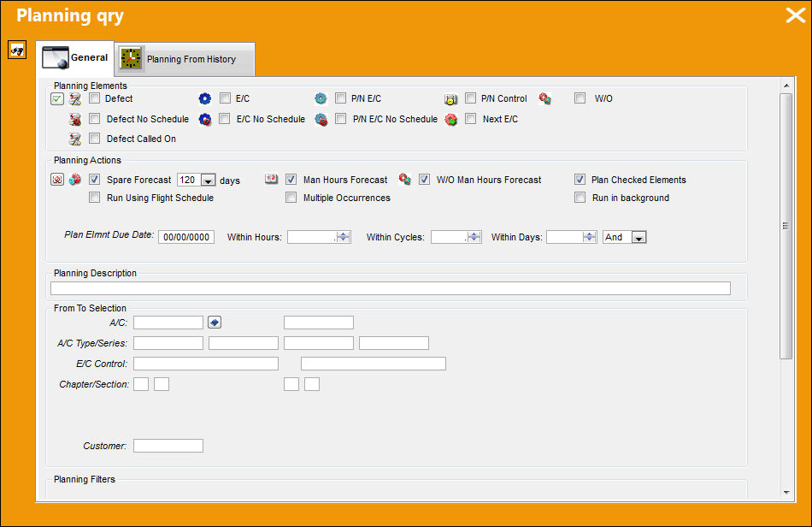Enable the P/N Control checkbox
Screen dimensions: 812x527
click(471, 98)
